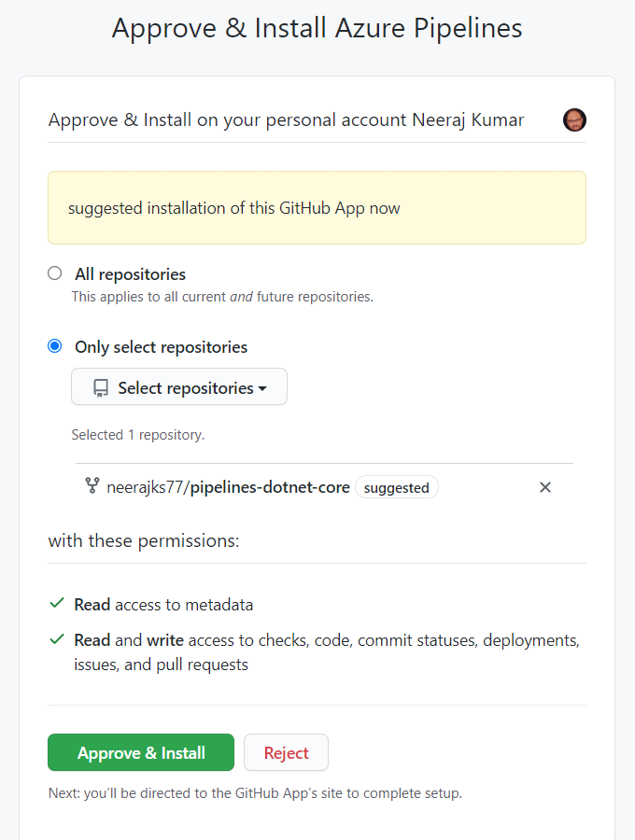The height and width of the screenshot is (840, 635).
Task: Remove pipelines-dotnet-core with the X icon
Action: point(545,487)
